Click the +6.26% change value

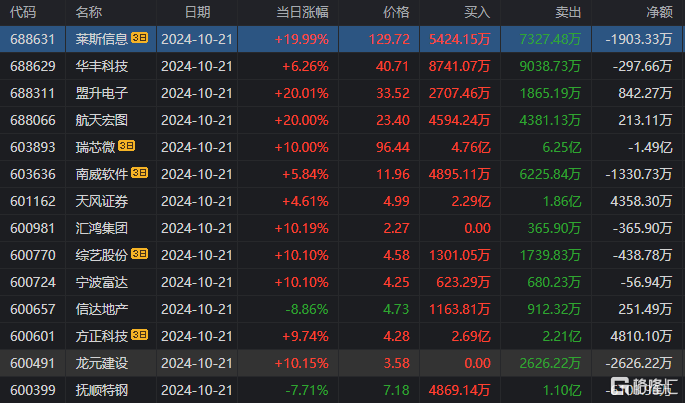tap(305, 66)
